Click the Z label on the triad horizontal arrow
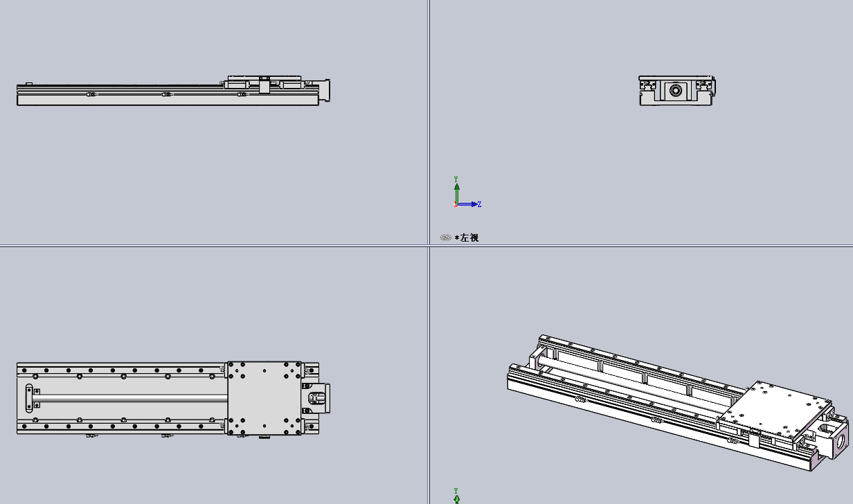The height and width of the screenshot is (504, 853). coord(481,204)
